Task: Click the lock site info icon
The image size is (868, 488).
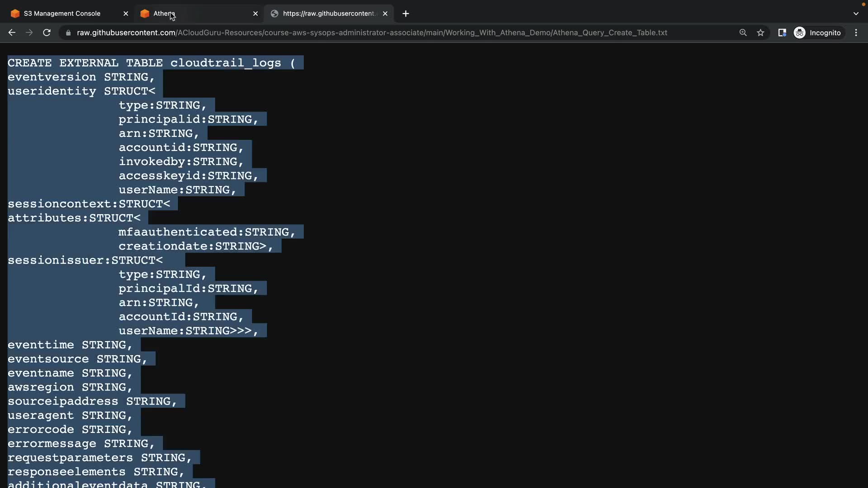Action: point(68,33)
